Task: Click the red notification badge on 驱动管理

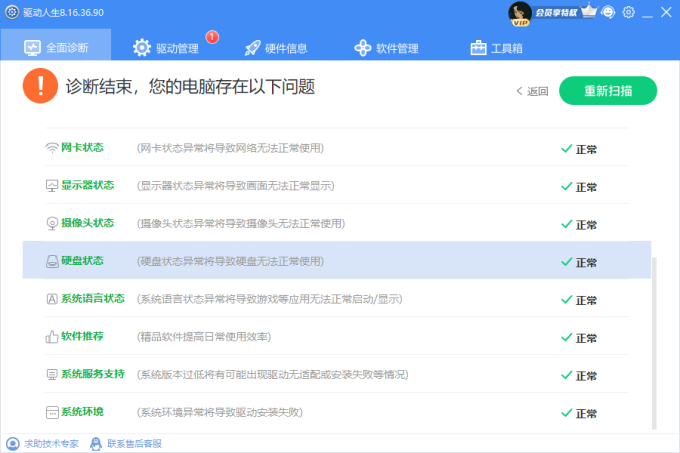Action: click(212, 37)
